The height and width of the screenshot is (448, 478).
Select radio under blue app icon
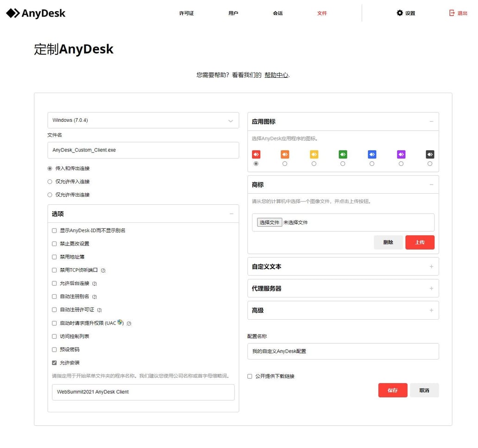click(x=372, y=164)
